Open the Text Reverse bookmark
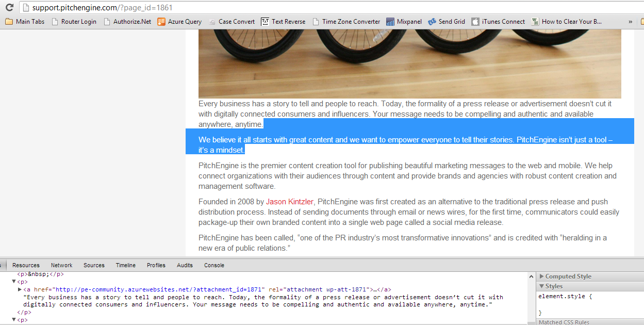Image resolution: width=644 pixels, height=325 pixels. [283, 22]
